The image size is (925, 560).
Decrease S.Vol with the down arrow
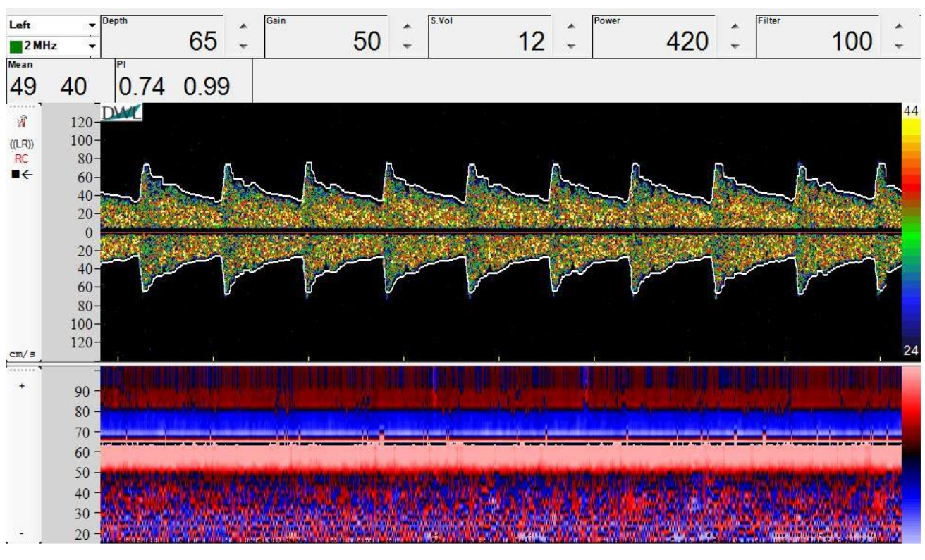[571, 46]
